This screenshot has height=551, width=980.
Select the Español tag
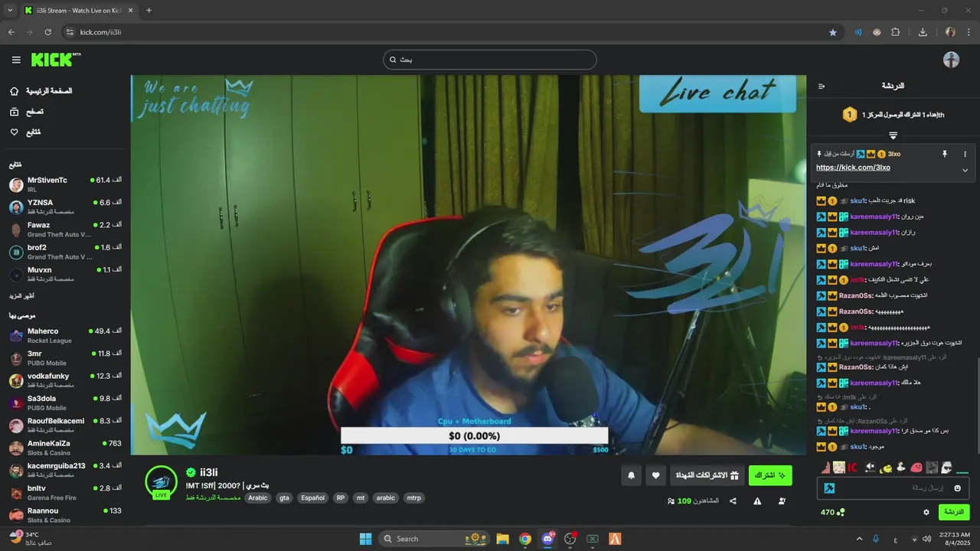pyautogui.click(x=312, y=498)
